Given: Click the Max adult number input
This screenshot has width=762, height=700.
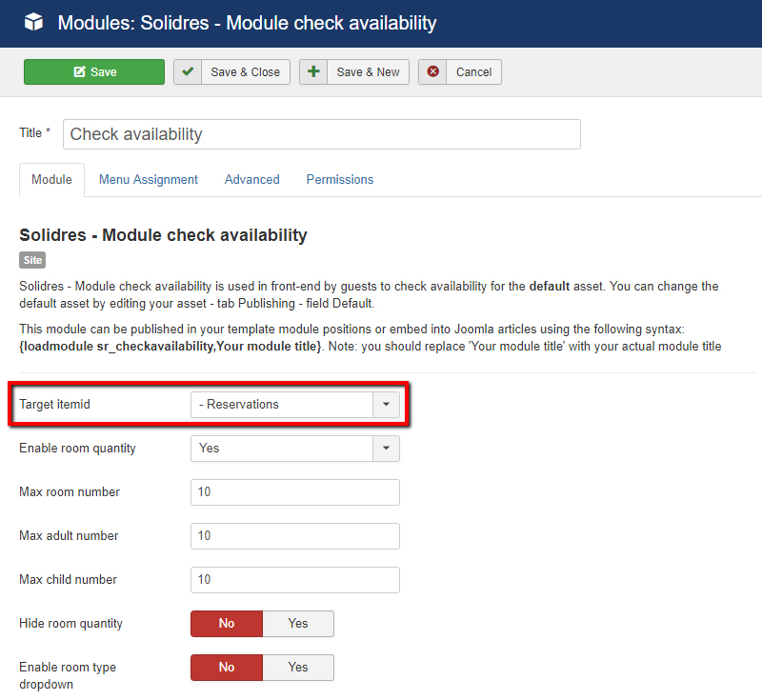Looking at the screenshot, I should [x=294, y=536].
